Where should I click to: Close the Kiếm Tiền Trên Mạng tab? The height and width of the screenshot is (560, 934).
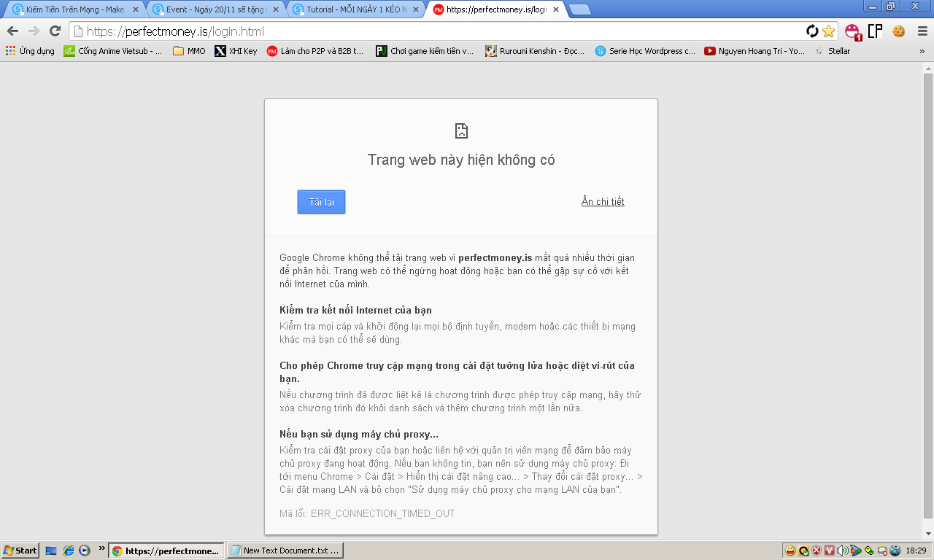[x=135, y=10]
